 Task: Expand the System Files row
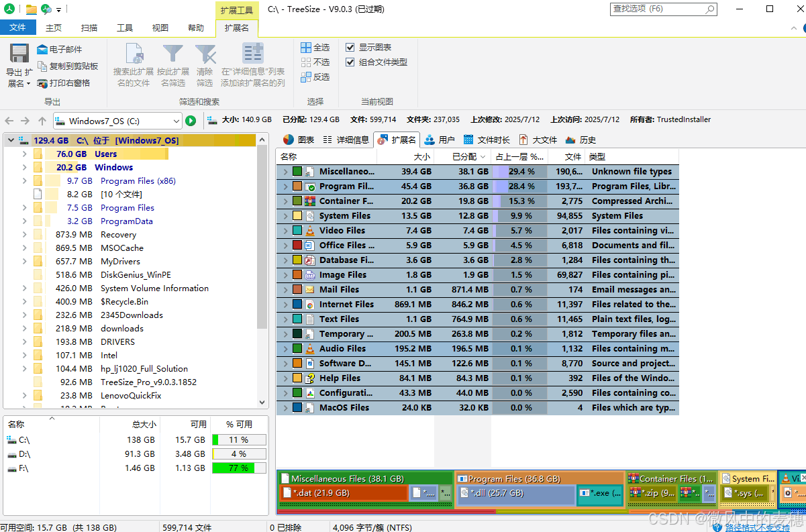tap(285, 215)
